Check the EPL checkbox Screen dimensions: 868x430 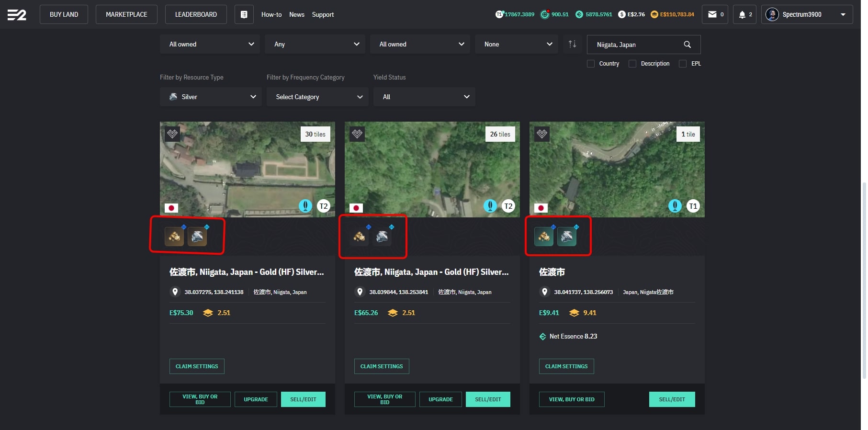(683, 64)
